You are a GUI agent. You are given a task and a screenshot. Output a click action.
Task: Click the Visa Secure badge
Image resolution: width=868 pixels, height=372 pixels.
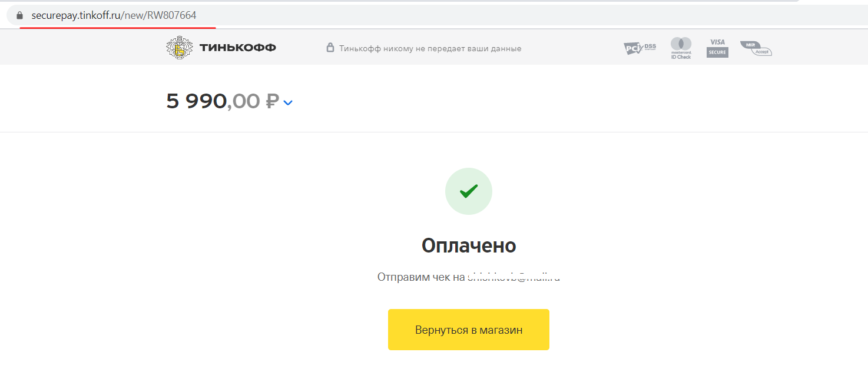pyautogui.click(x=717, y=48)
